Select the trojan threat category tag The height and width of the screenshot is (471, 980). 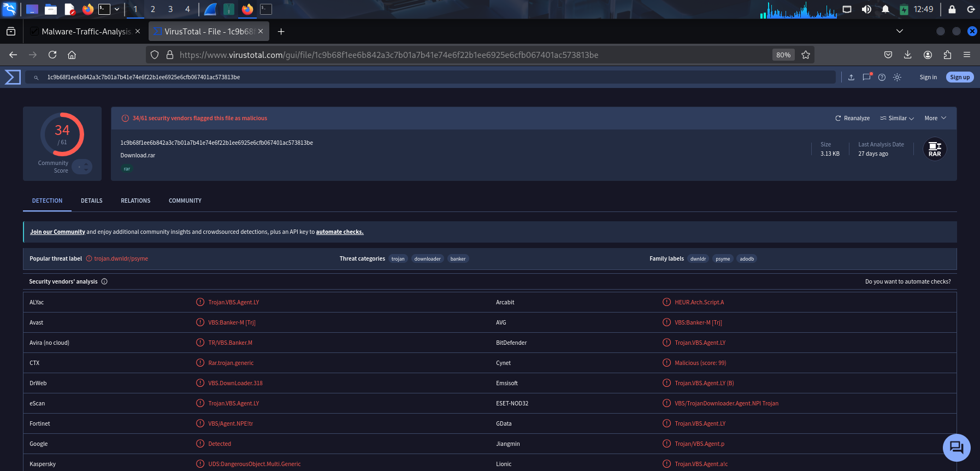tap(398, 259)
